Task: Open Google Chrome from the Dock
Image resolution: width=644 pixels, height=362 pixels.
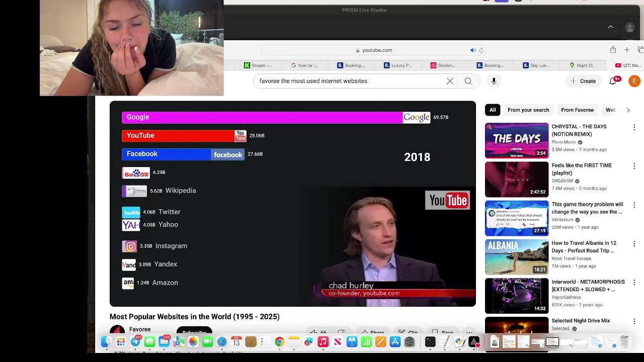Action: point(279,342)
